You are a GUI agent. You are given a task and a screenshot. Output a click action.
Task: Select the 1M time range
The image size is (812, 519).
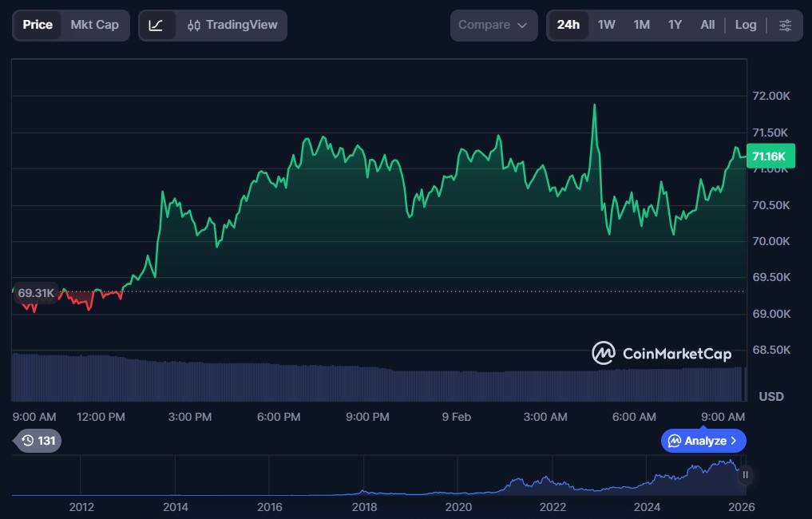coord(641,26)
